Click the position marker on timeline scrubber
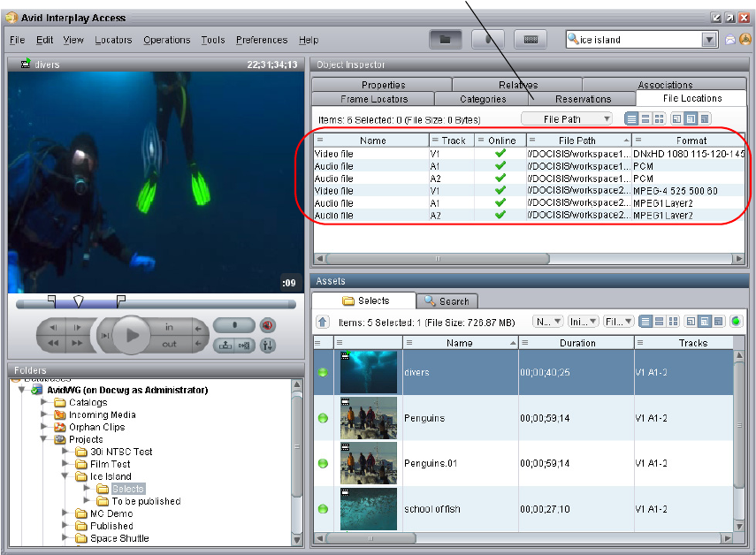This screenshot has width=756, height=555. pyautogui.click(x=79, y=302)
